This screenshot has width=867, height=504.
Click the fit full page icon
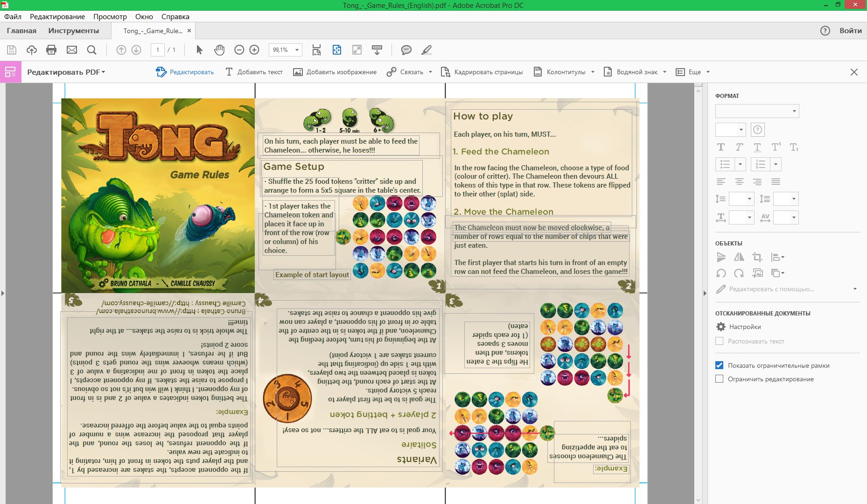point(337,50)
